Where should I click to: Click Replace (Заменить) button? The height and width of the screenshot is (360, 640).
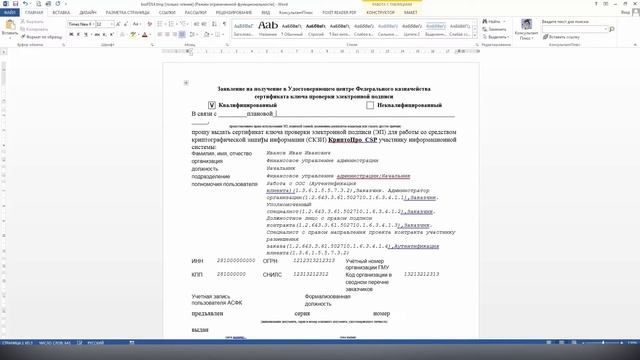[x=494, y=29]
